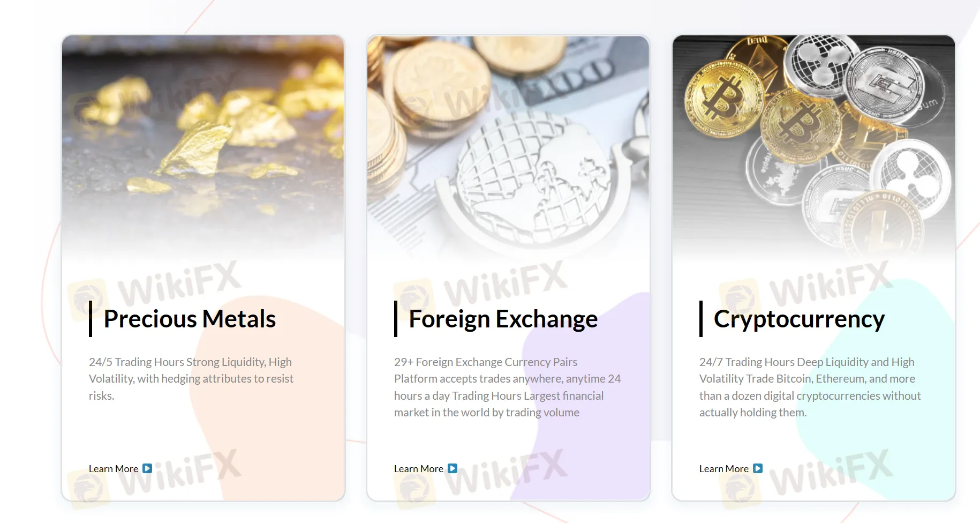Click the Precious Metals heading

point(190,319)
